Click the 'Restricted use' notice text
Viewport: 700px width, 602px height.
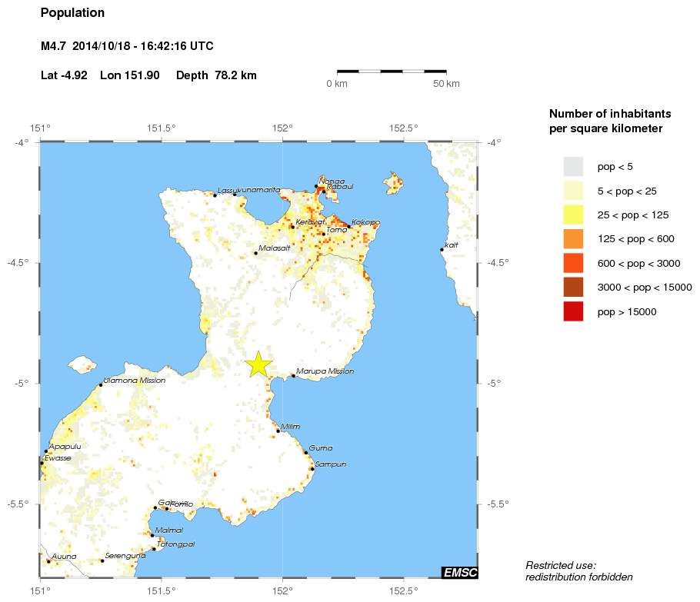coord(578,571)
